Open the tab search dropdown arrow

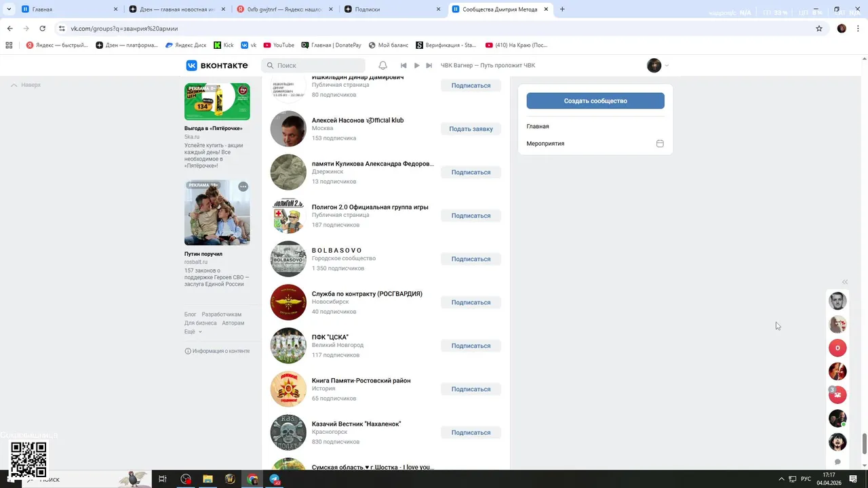pyautogui.click(x=9, y=9)
